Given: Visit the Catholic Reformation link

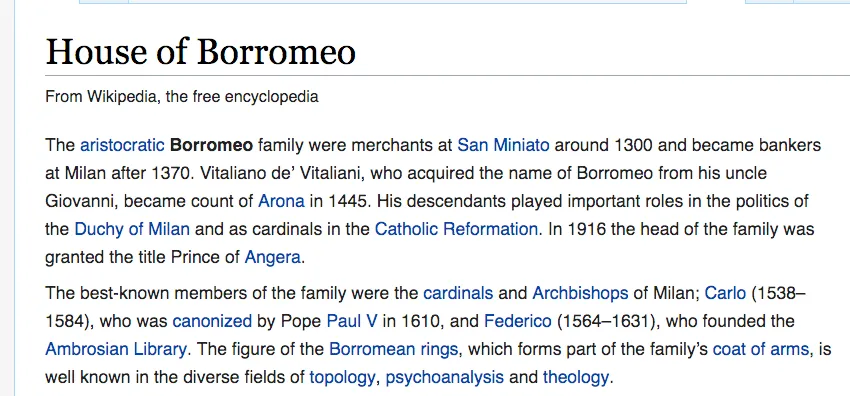Looking at the screenshot, I should (x=456, y=229).
